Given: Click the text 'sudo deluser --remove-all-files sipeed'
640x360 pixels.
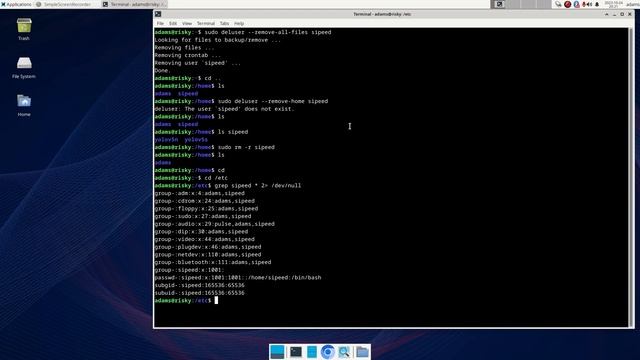Looking at the screenshot, I should (x=268, y=32).
